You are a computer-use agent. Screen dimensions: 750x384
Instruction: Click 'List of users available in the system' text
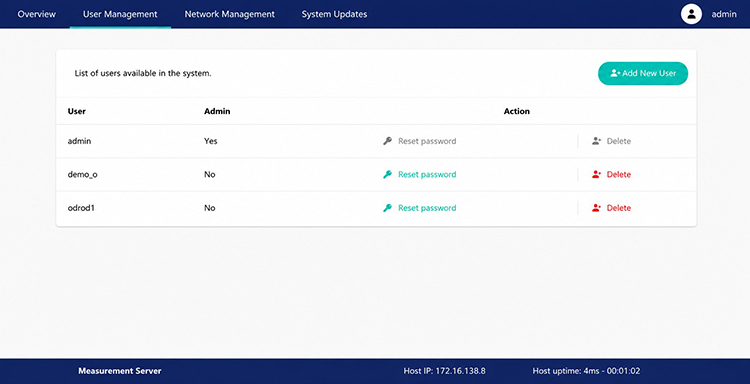(143, 74)
